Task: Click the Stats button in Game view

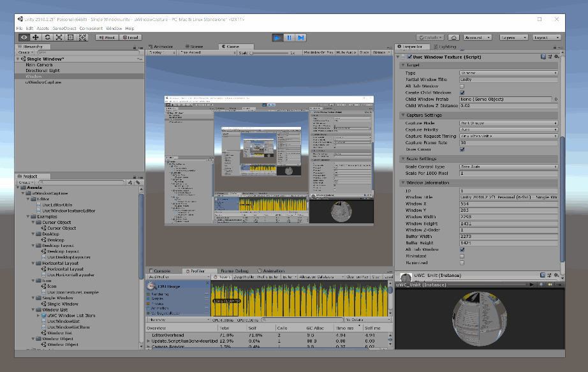Action: [x=364, y=52]
